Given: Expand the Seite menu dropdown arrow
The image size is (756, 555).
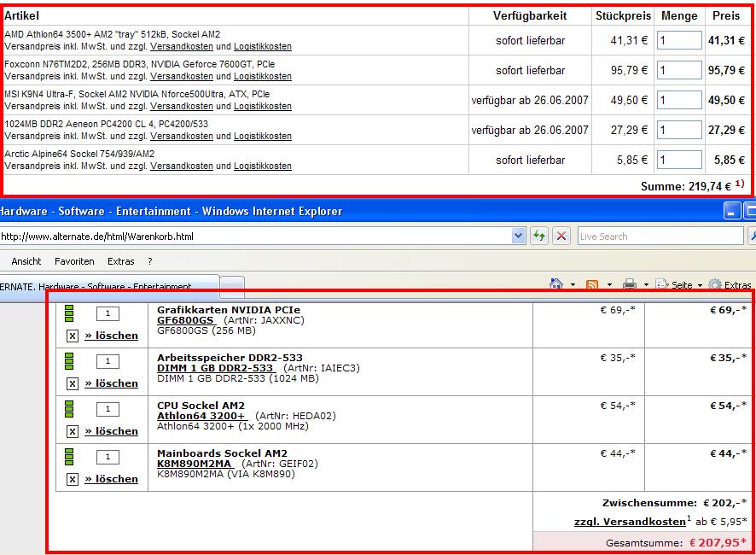Looking at the screenshot, I should tap(700, 285).
